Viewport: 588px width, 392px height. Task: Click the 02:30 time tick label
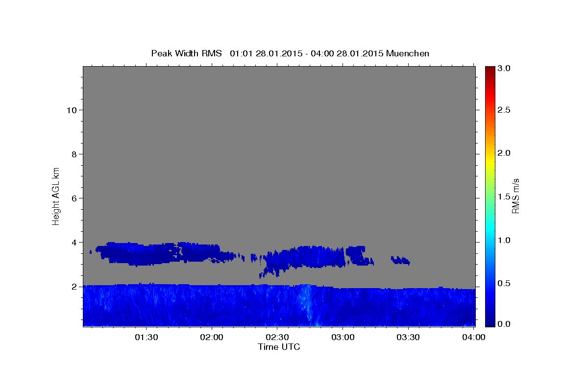[277, 337]
